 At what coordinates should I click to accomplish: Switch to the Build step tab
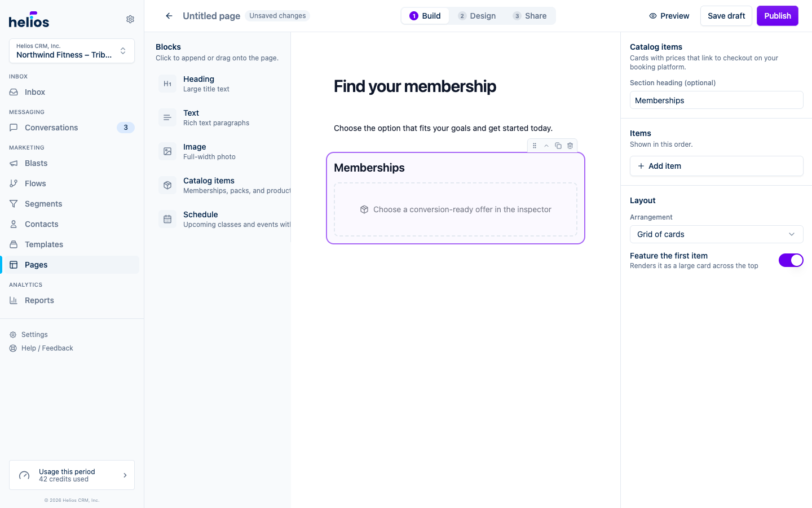click(425, 16)
